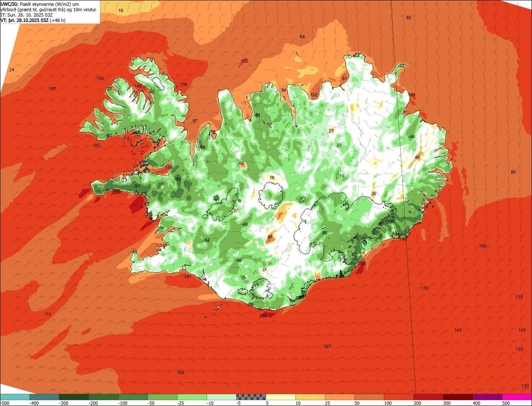
Task: Click the flux value 170 southeast offshore
Action: coord(424,289)
